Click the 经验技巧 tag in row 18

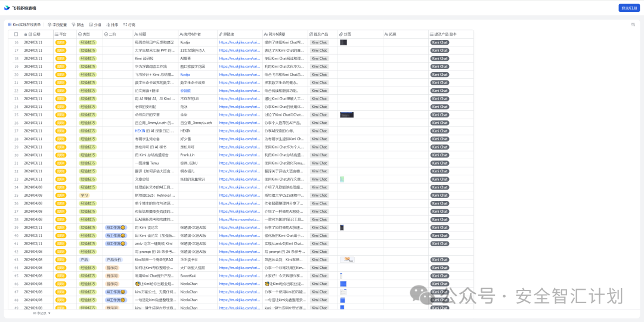[88, 58]
